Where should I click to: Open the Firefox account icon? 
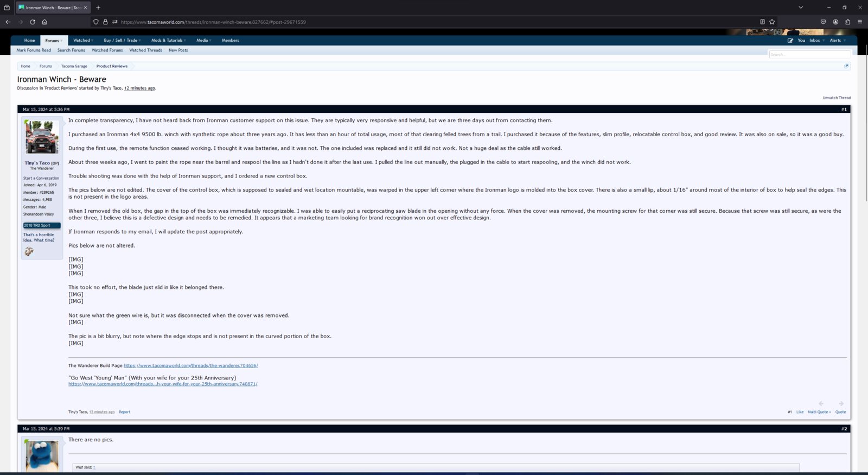coord(835,22)
